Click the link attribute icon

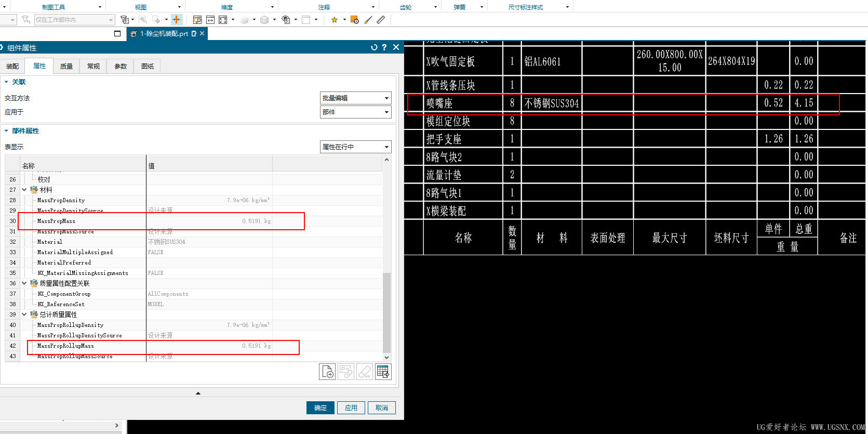(x=346, y=372)
